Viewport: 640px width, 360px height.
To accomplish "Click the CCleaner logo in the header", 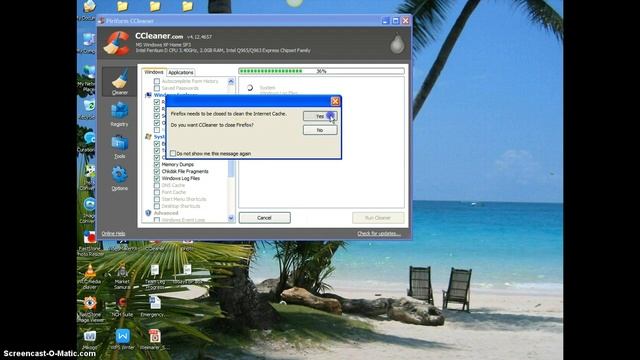I will (116, 43).
